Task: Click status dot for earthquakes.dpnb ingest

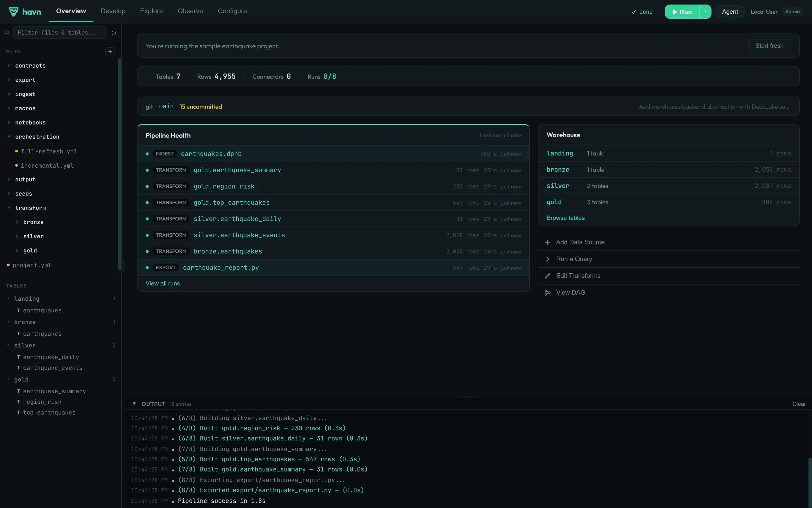Action: click(147, 154)
